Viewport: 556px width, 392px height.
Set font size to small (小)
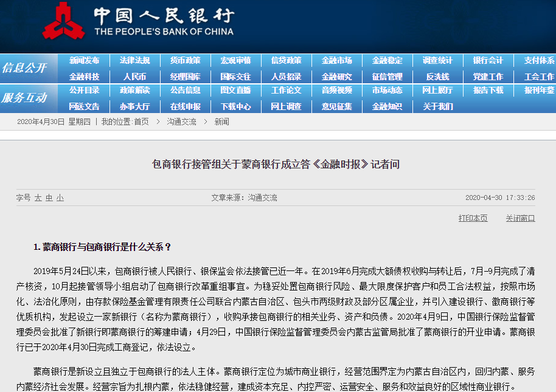pos(60,198)
